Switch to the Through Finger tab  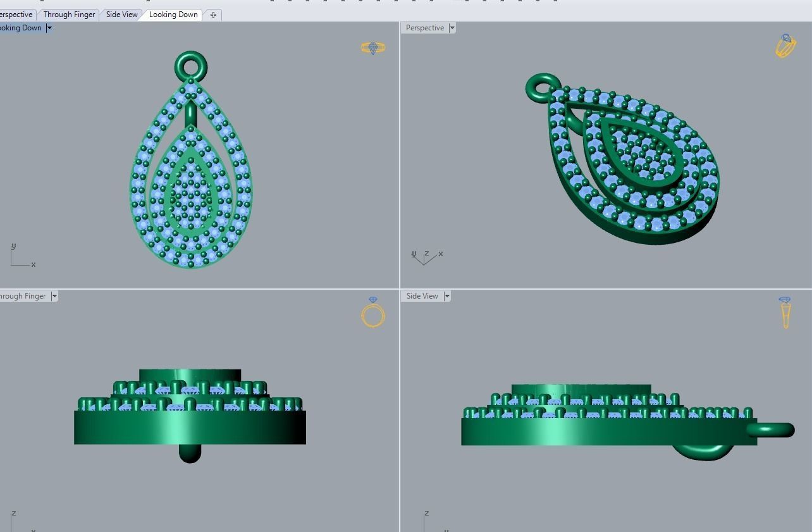[69, 15]
